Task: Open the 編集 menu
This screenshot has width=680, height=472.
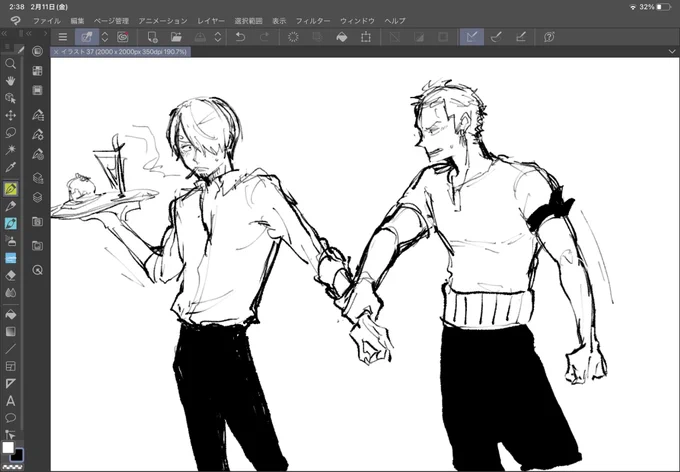Action: coord(77,20)
